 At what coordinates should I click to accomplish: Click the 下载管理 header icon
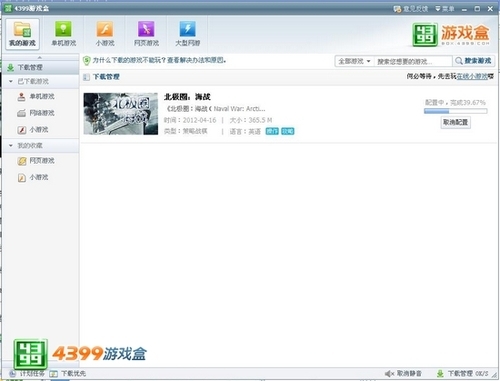click(86, 77)
